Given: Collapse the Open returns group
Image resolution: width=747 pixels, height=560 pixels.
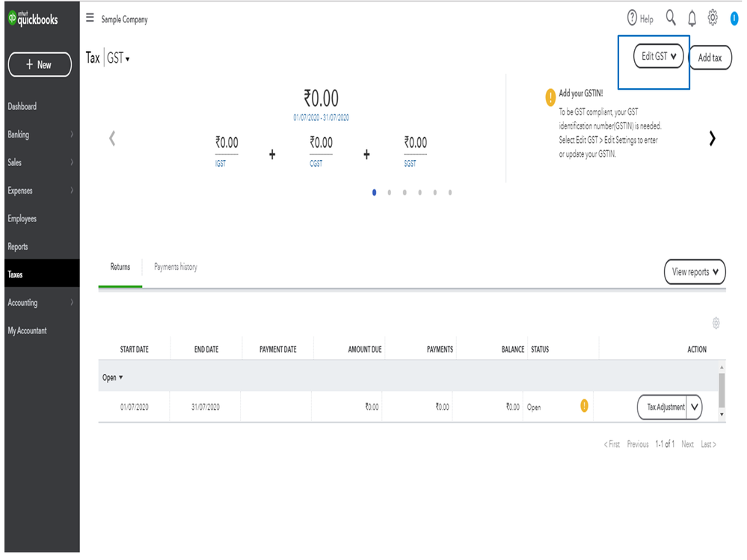Looking at the screenshot, I should coord(112,378).
